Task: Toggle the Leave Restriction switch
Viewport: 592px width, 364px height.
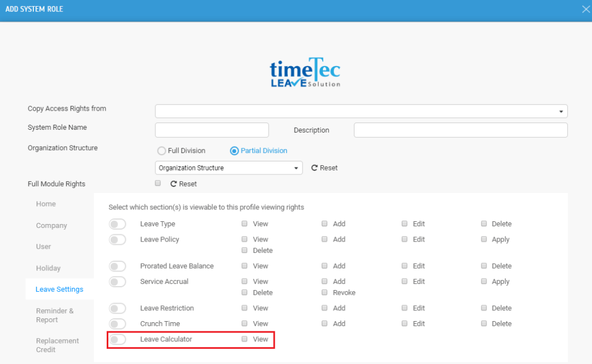Action: coord(117,308)
